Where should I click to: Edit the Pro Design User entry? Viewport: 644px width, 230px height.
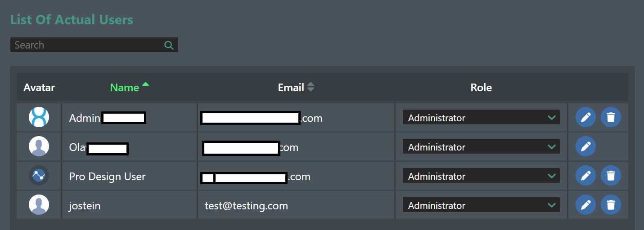click(x=585, y=176)
